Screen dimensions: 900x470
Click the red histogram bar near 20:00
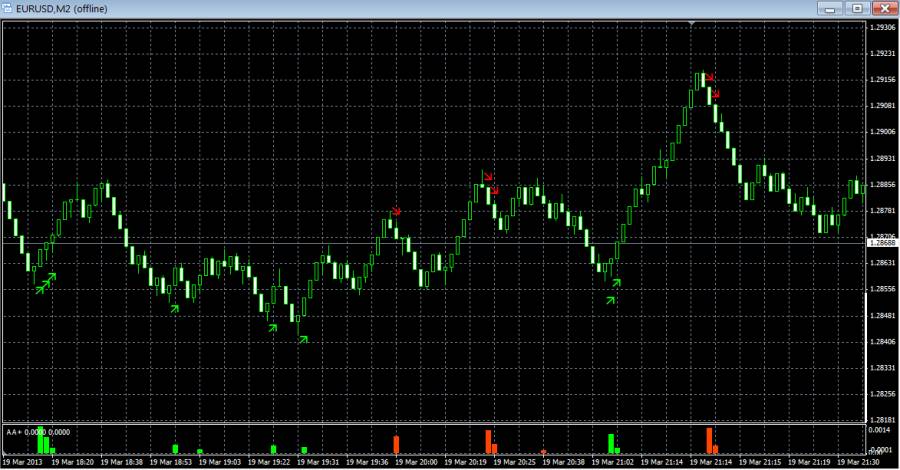pos(396,444)
